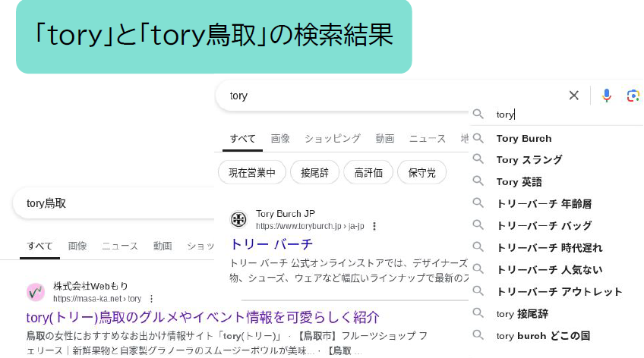Switch to 動画 tab in tory results
The width and height of the screenshot is (644, 358).
pos(384,139)
